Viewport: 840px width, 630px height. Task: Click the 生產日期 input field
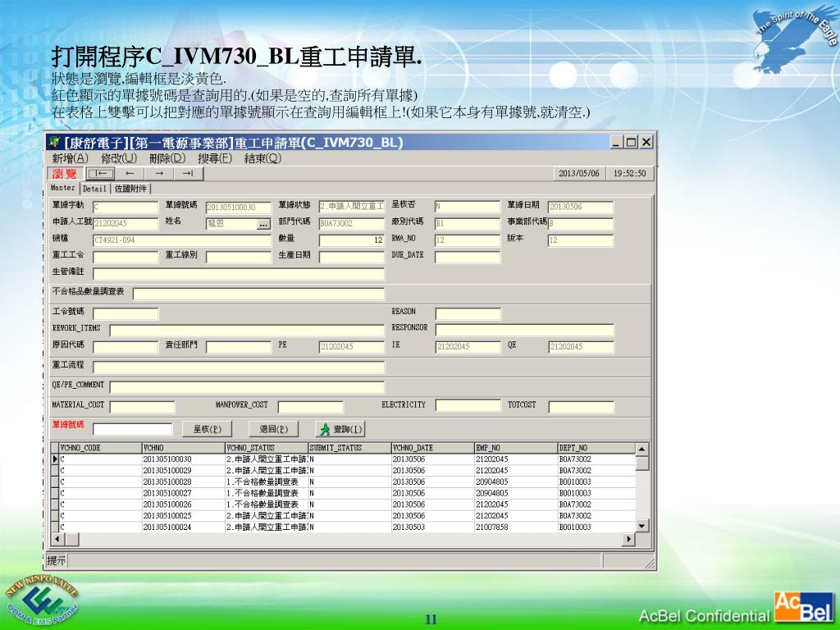[x=351, y=257]
